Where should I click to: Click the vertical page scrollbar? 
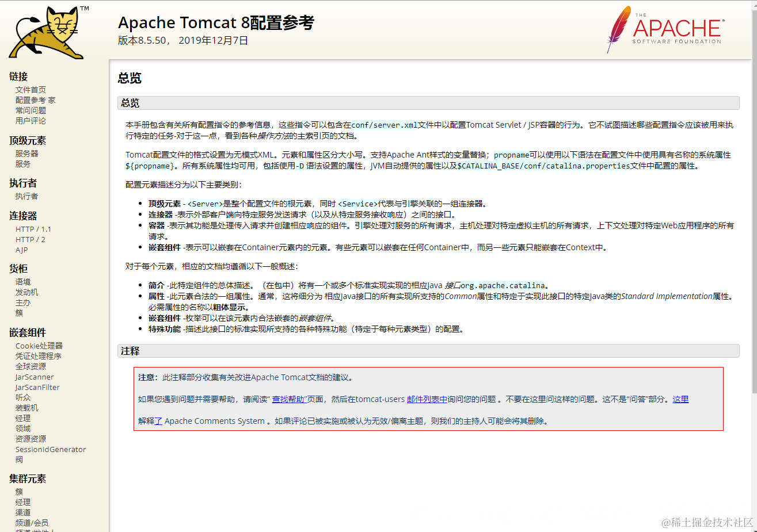tap(754, 201)
